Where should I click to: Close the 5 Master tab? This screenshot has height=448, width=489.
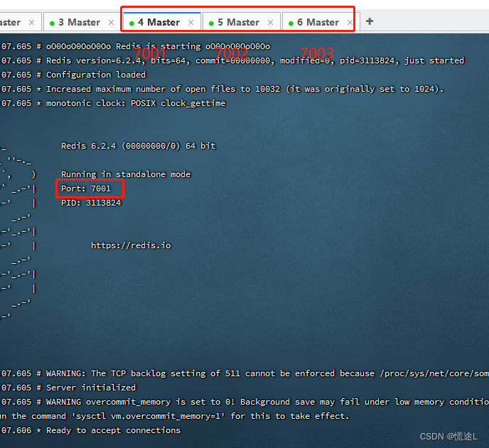click(270, 23)
